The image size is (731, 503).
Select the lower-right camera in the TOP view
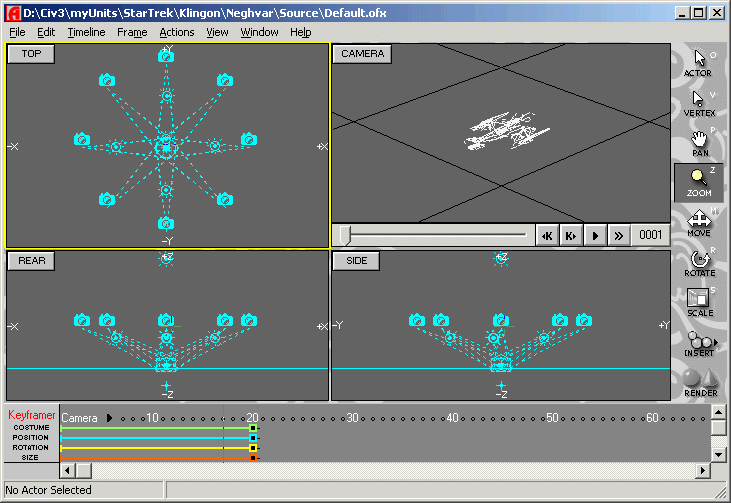(x=225, y=200)
